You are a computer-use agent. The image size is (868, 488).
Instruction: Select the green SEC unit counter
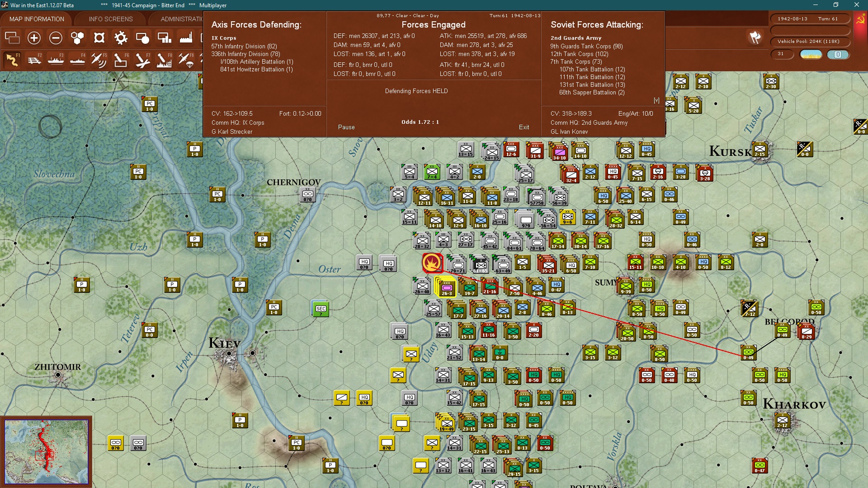[321, 309]
